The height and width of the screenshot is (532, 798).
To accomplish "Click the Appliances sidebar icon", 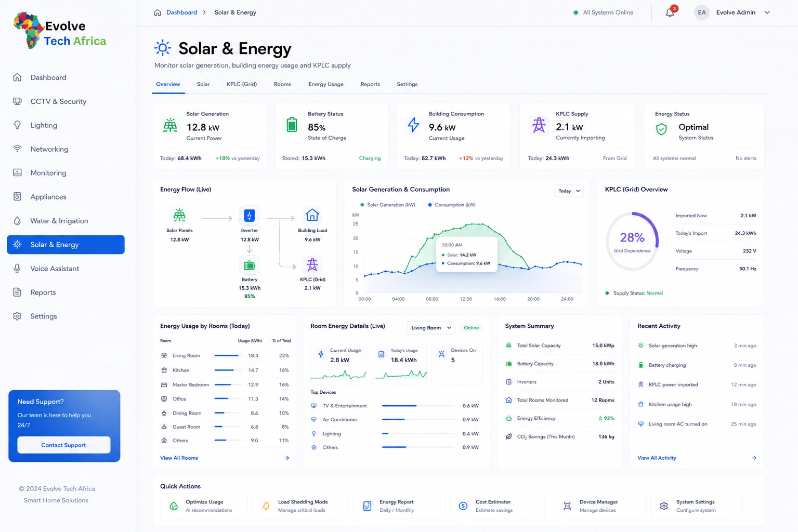I will [x=17, y=197].
